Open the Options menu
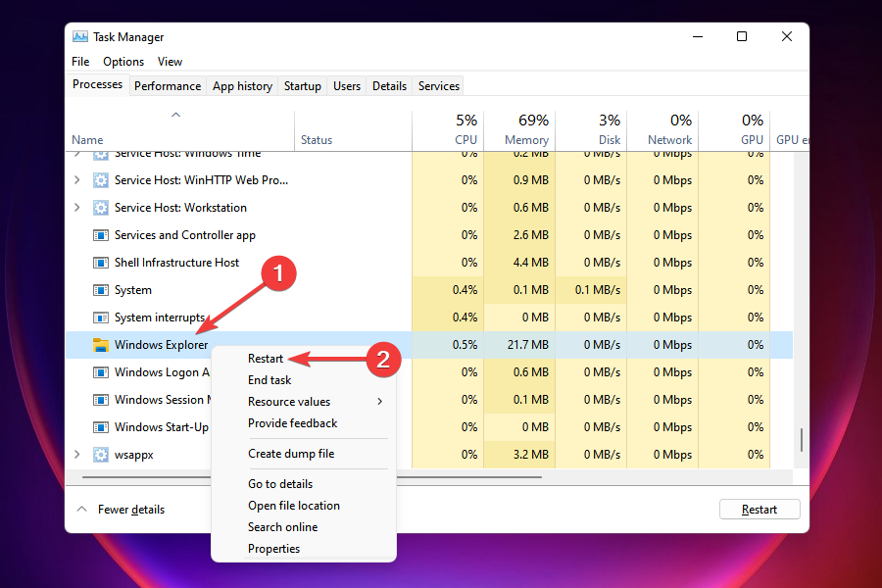This screenshot has width=882, height=588. (123, 62)
